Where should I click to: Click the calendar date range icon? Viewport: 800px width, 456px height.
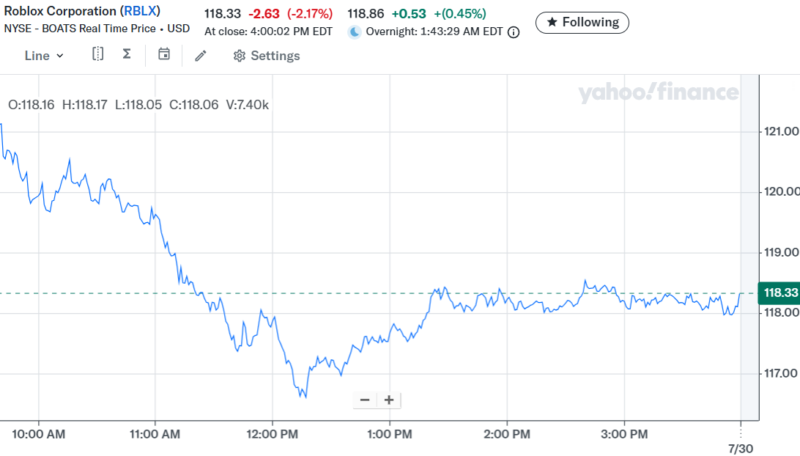[164, 55]
